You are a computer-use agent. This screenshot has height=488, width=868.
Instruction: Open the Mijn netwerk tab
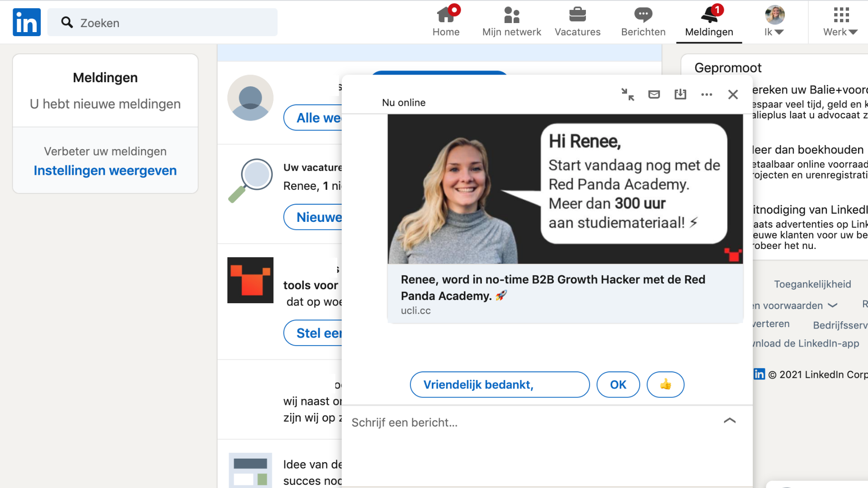coord(511,22)
